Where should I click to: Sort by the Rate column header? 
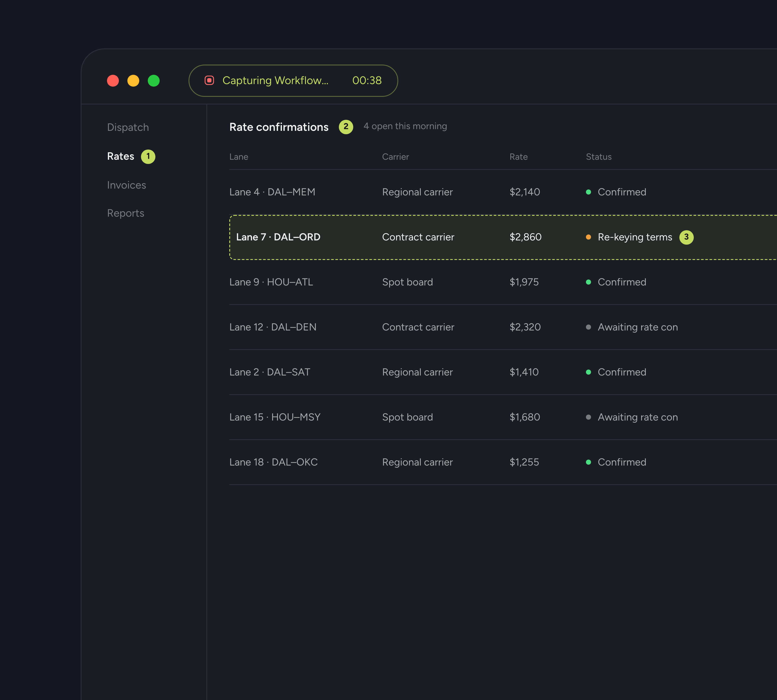tap(518, 157)
